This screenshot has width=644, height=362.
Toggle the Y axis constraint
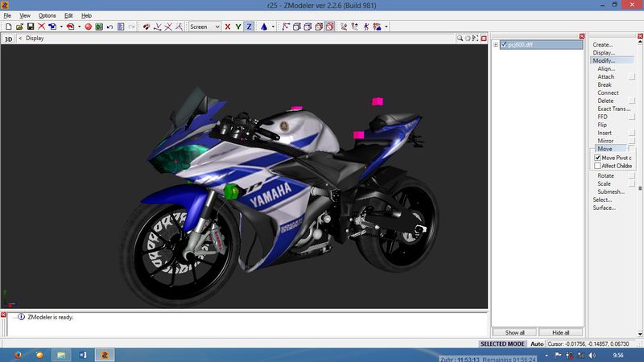pyautogui.click(x=238, y=27)
